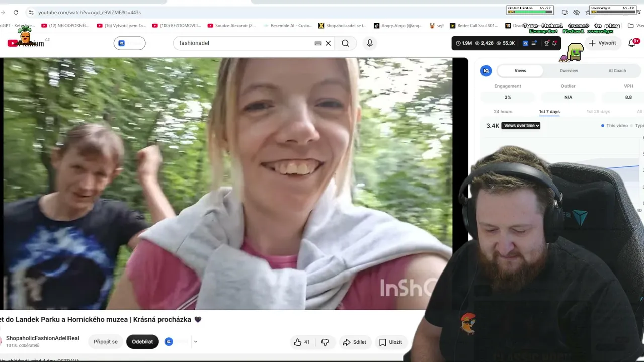
Task: Open YouTube notifications bell with 9+ badge
Action: [x=632, y=43]
